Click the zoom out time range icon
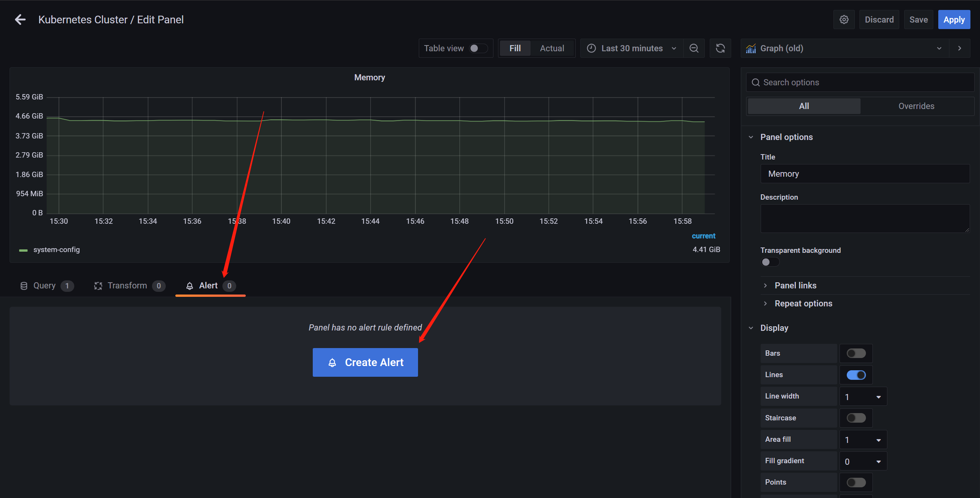This screenshot has height=498, width=980. click(x=694, y=48)
